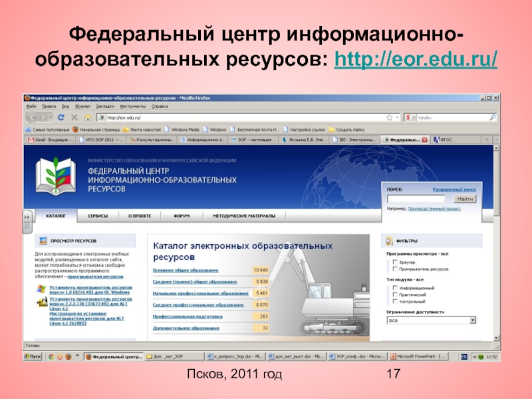Go to the home page via house icon
The image size is (532, 399).
88,118
